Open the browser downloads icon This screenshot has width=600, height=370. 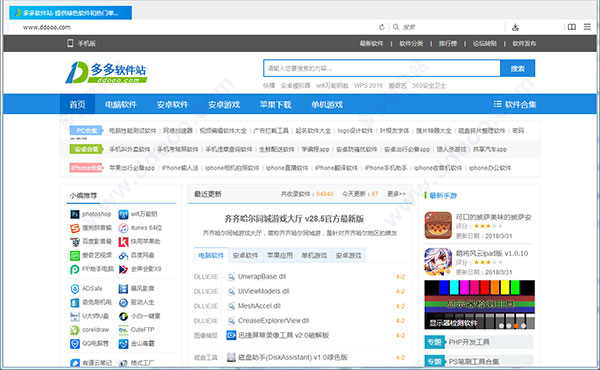(x=515, y=27)
